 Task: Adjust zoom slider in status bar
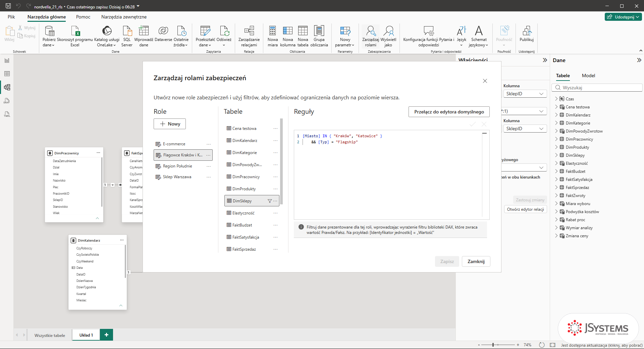[x=493, y=345]
